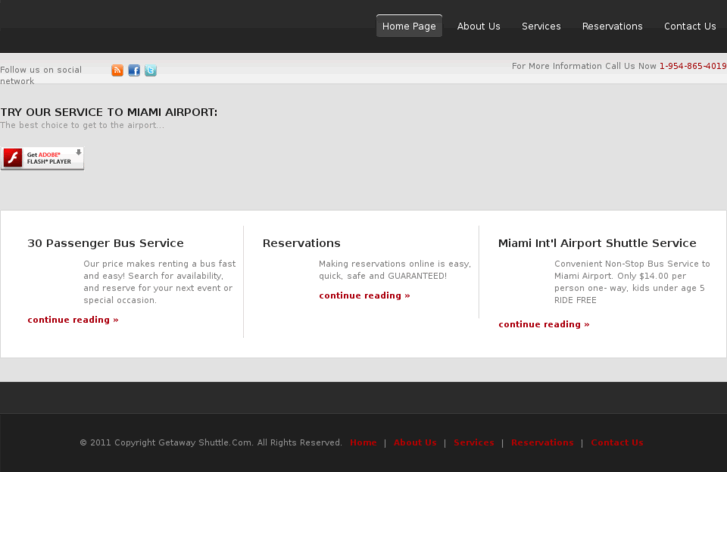The height and width of the screenshot is (545, 727).
Task: Click Contact Us in top navigation
Action: tap(689, 26)
